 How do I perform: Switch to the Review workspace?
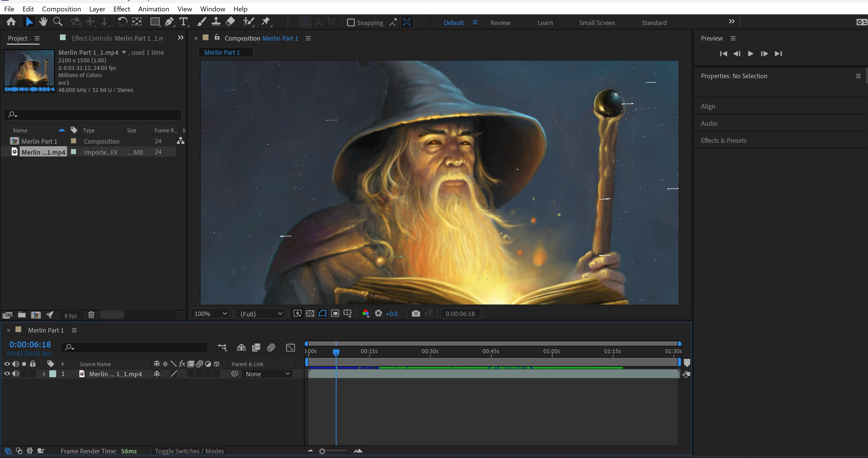coord(500,23)
